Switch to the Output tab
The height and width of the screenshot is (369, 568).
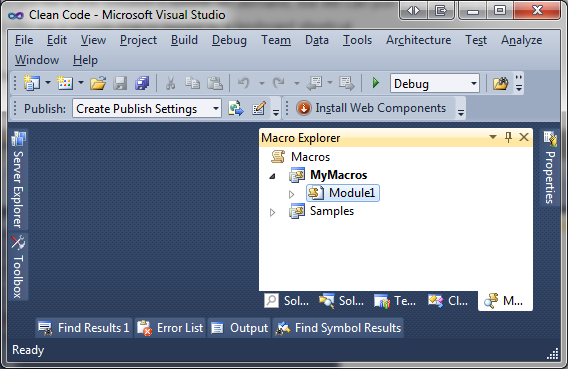point(239,328)
